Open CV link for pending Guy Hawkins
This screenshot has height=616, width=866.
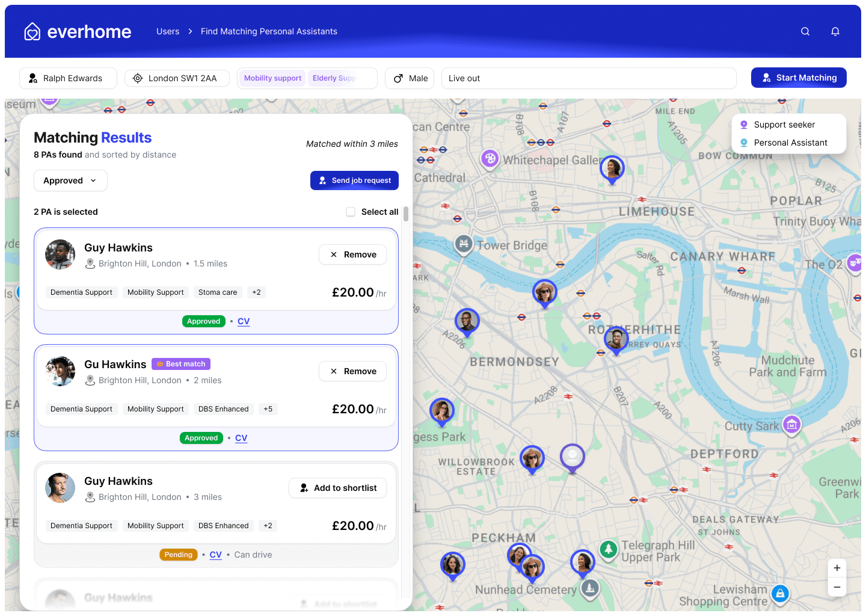point(216,555)
